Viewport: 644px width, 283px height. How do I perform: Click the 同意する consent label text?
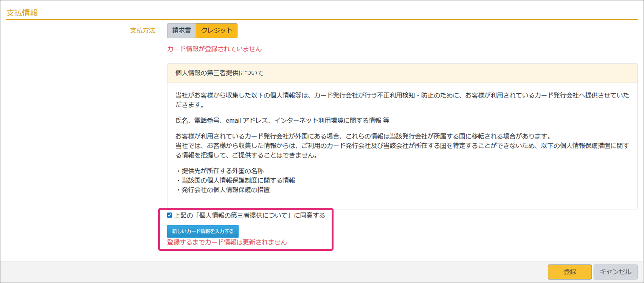pos(250,215)
